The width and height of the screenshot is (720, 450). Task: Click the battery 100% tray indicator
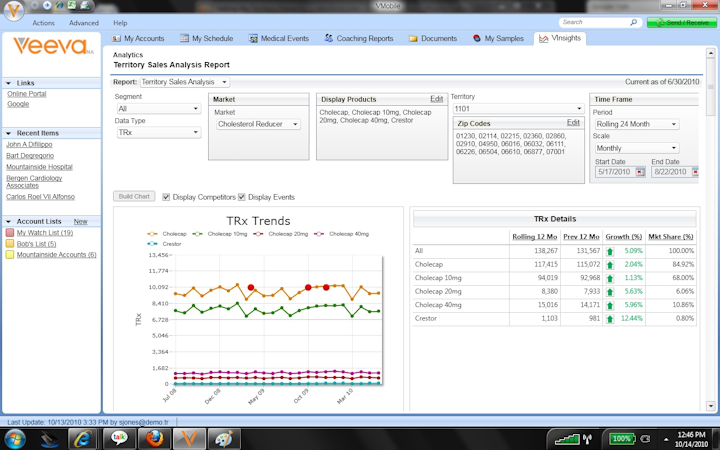621,439
